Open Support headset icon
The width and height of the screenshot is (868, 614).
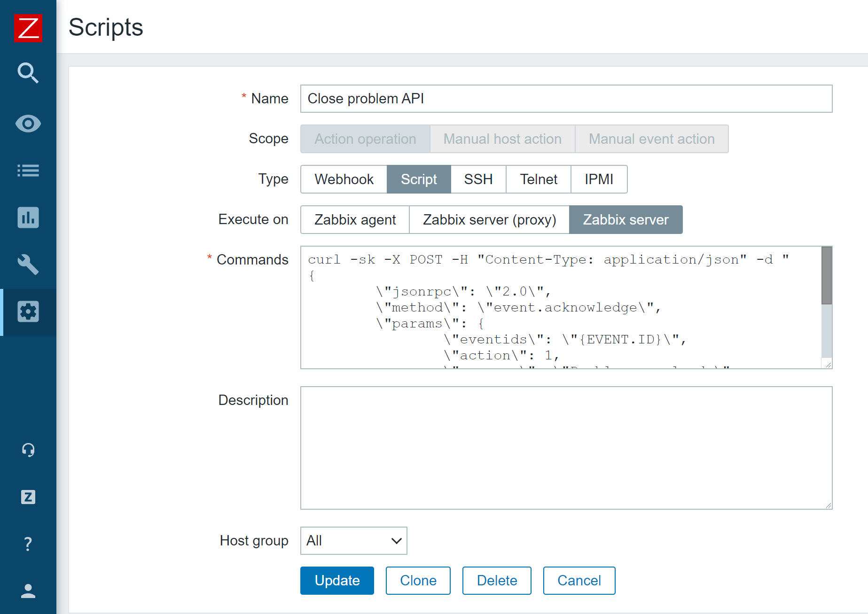point(28,450)
